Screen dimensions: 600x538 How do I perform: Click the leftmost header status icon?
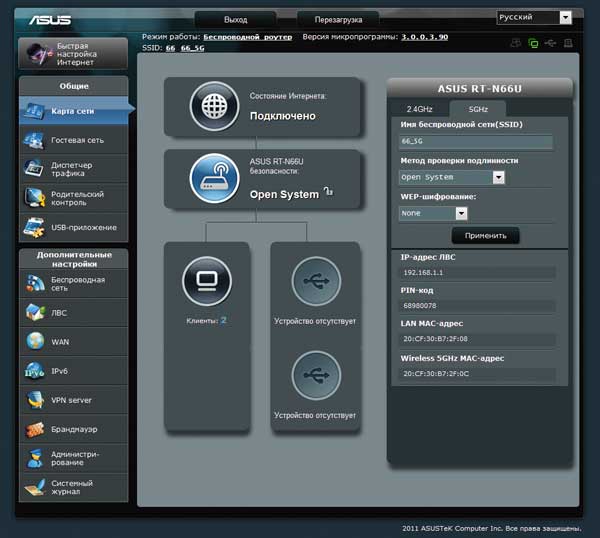coord(516,43)
